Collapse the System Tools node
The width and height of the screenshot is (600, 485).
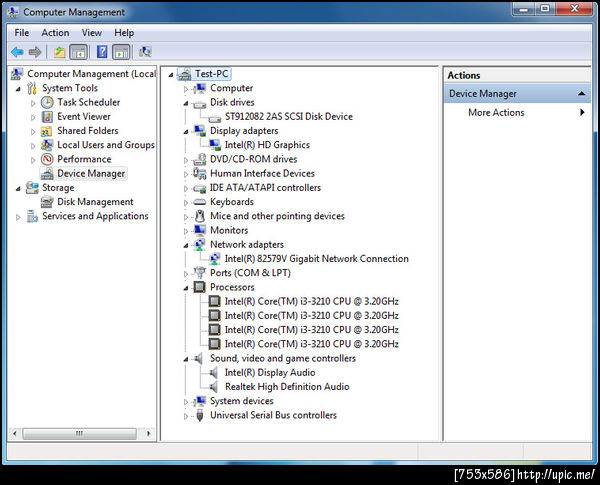pos(18,89)
